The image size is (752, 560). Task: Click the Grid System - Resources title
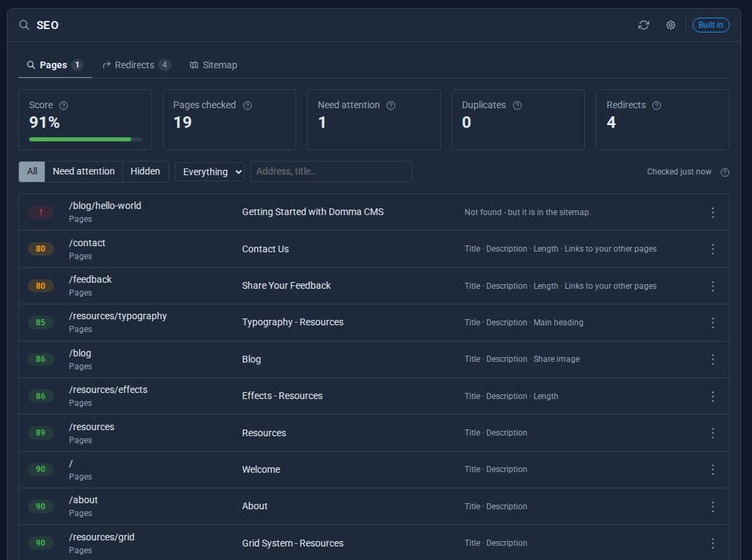click(x=293, y=543)
